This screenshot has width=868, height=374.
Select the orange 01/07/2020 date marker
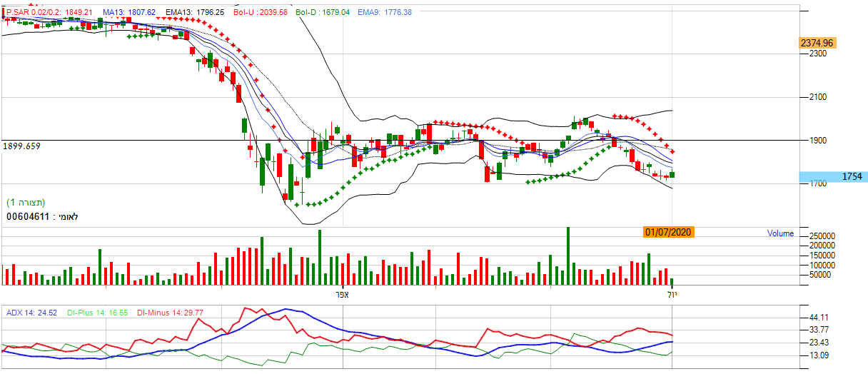668,232
